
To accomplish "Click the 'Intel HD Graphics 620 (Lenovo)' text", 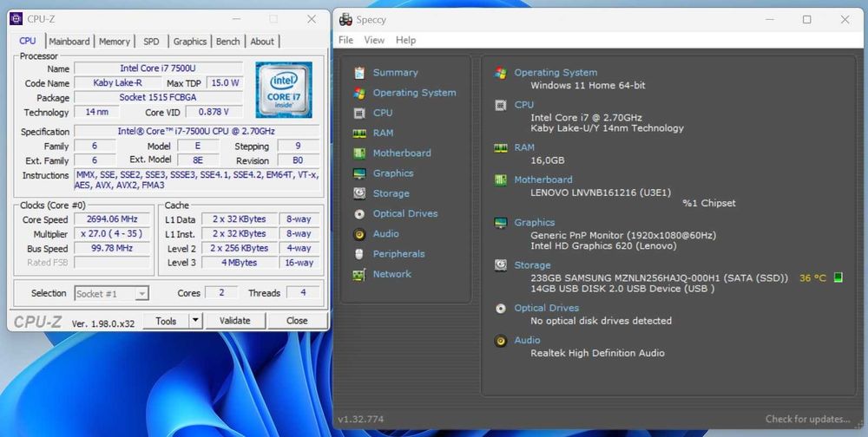I will [603, 245].
